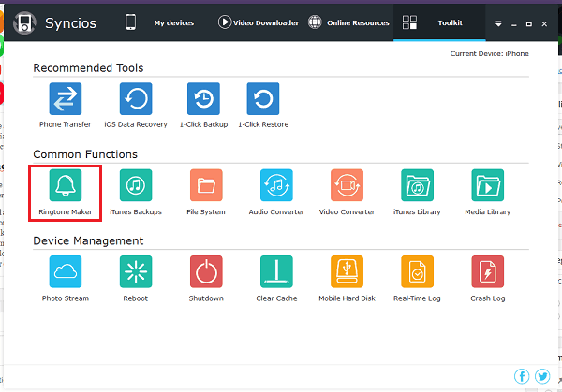Browse the File System tool
The height and width of the screenshot is (392, 562).
coord(205,185)
